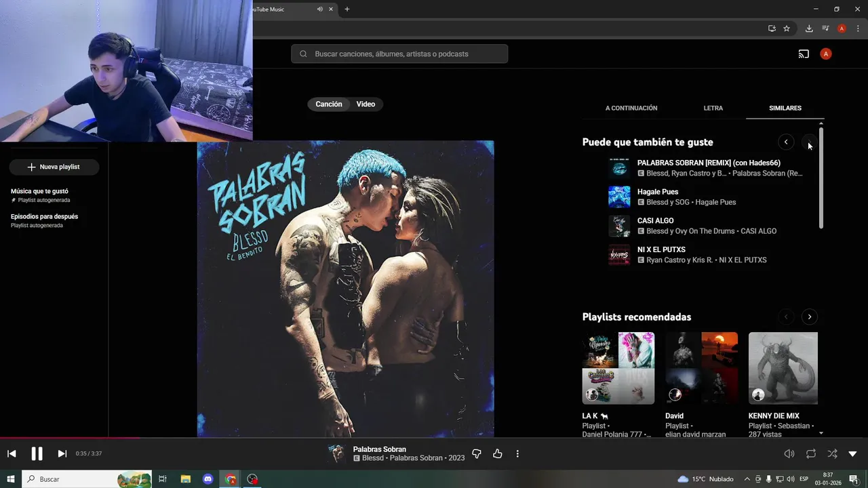Image resolution: width=868 pixels, height=488 pixels.
Task: Open a new browser tab
Action: pyautogui.click(x=347, y=9)
